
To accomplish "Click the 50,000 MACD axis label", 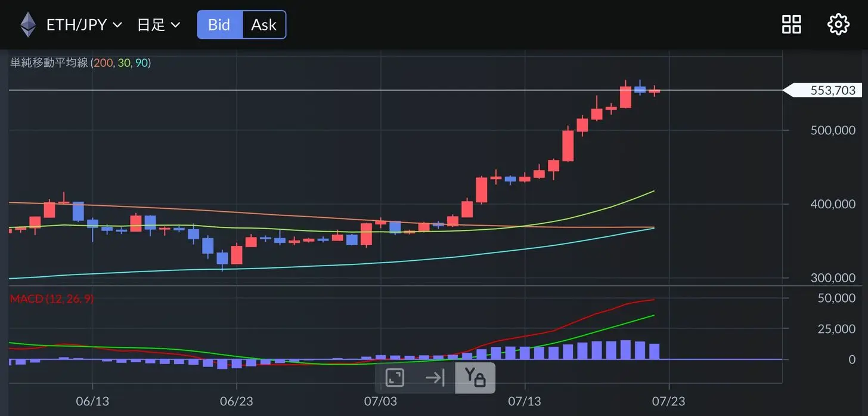I will click(x=836, y=298).
